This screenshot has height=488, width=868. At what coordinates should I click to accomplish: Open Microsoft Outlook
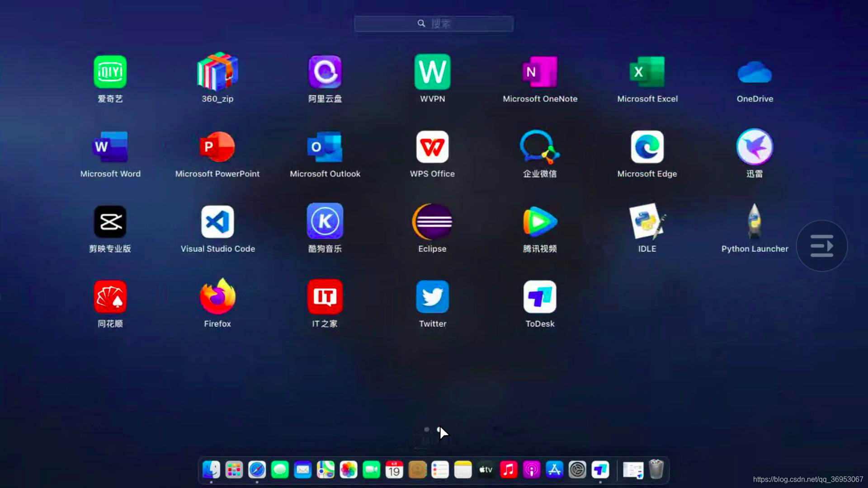[x=325, y=147]
